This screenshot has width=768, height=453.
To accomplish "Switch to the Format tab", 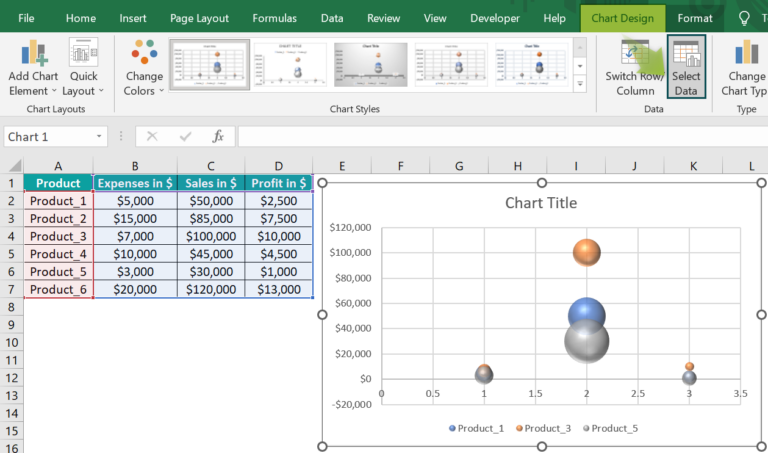I will click(695, 18).
